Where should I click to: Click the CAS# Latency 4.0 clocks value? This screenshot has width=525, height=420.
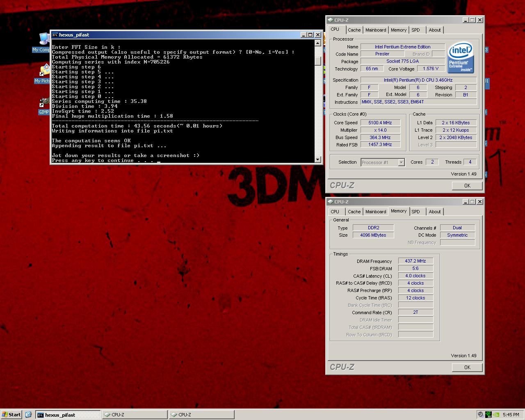415,276
